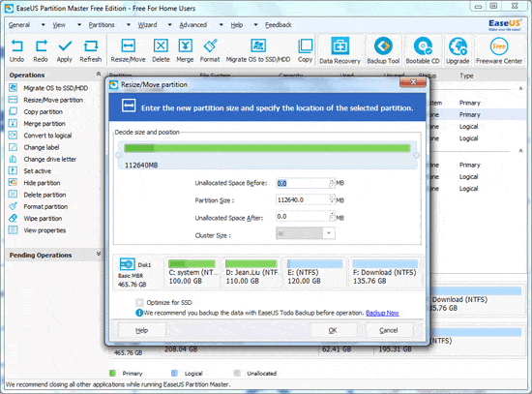The height and width of the screenshot is (394, 532).
Task: Open the Data Recovery tool
Action: (x=340, y=50)
